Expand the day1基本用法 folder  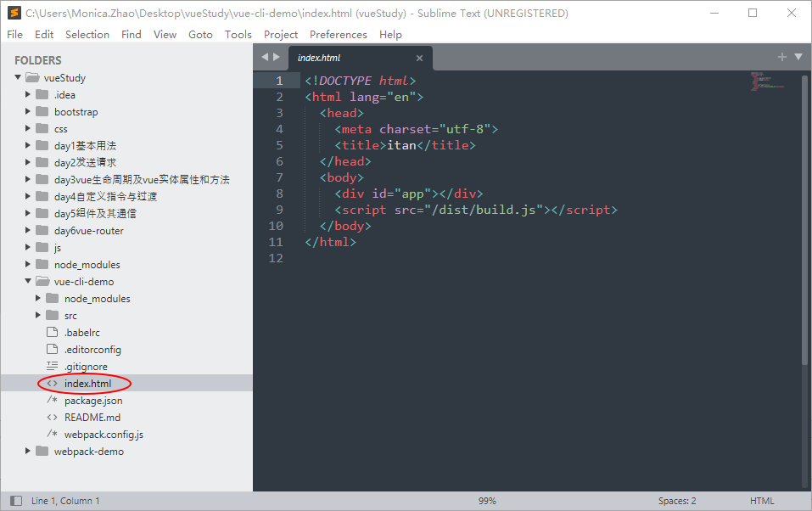(28, 145)
